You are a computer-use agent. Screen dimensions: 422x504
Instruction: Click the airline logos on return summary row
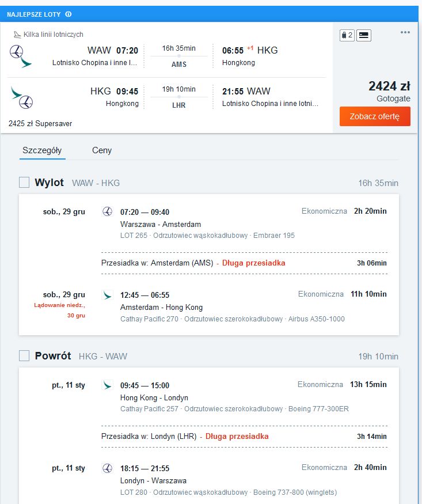[21, 97]
